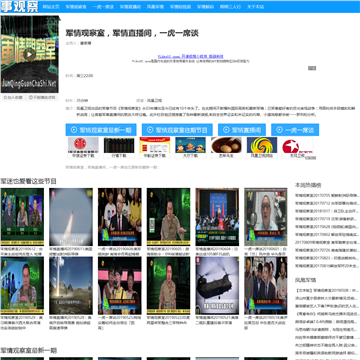Click the 军情观察室最新一期 section heading
Image resolution: width=360 pixels, height=360 pixels.
[28, 351]
